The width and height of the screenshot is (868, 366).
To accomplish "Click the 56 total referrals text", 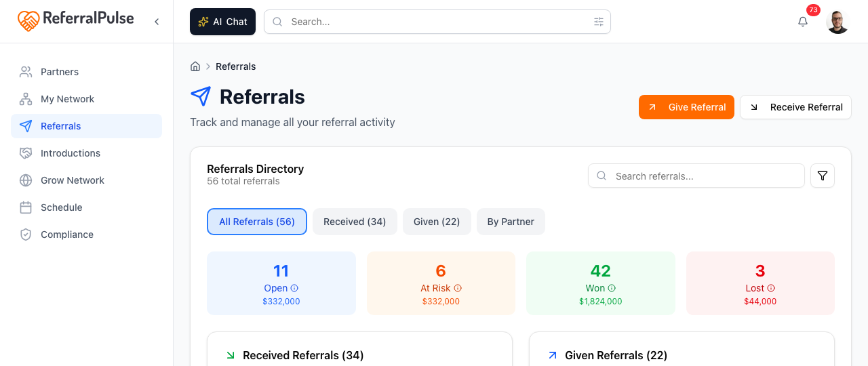I will coord(243,181).
